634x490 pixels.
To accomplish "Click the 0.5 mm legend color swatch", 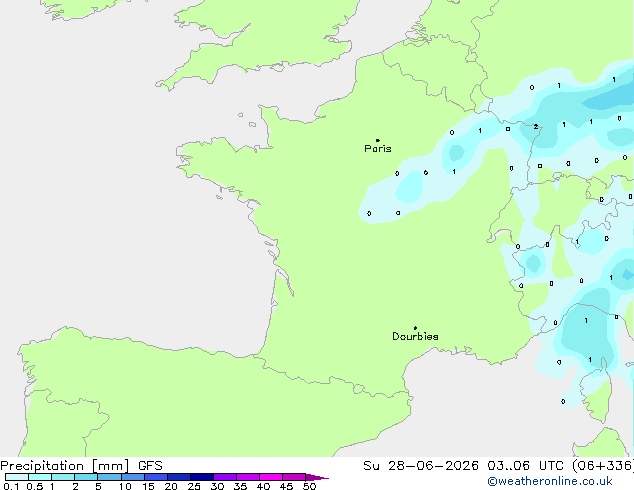I will (40, 477).
